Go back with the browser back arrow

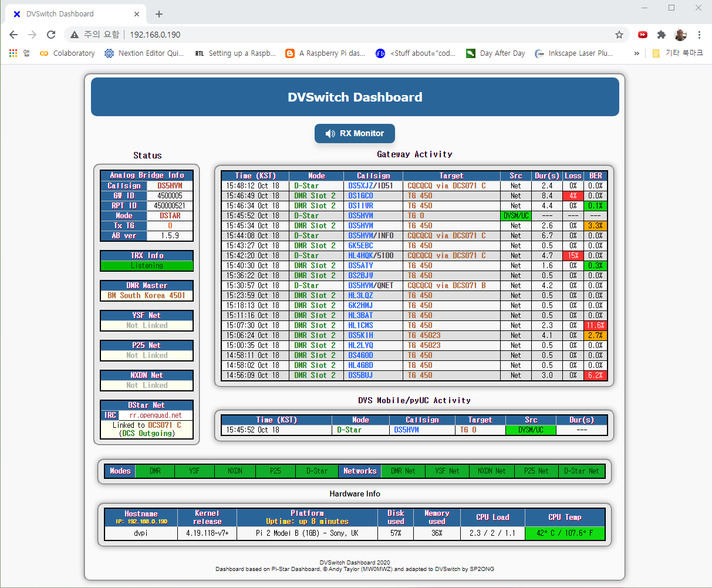point(14,35)
